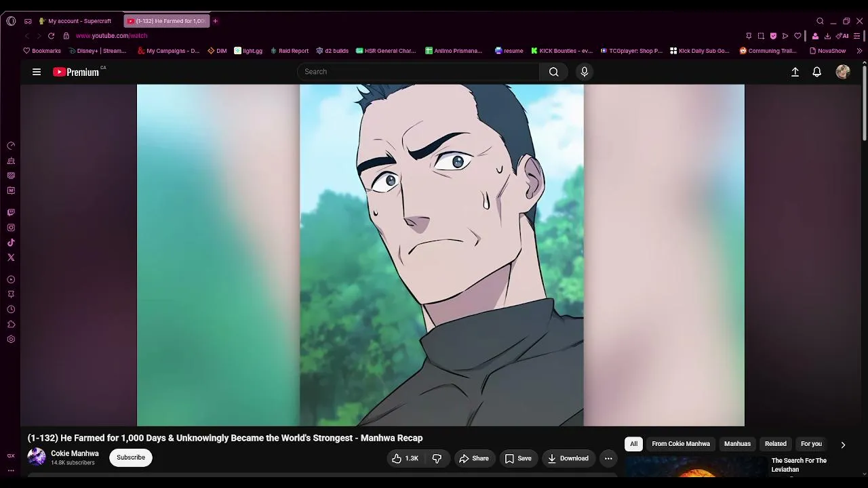Screen dimensions: 868x488
Task: Open the 'Raid Report' bookmark
Action: 290,51
